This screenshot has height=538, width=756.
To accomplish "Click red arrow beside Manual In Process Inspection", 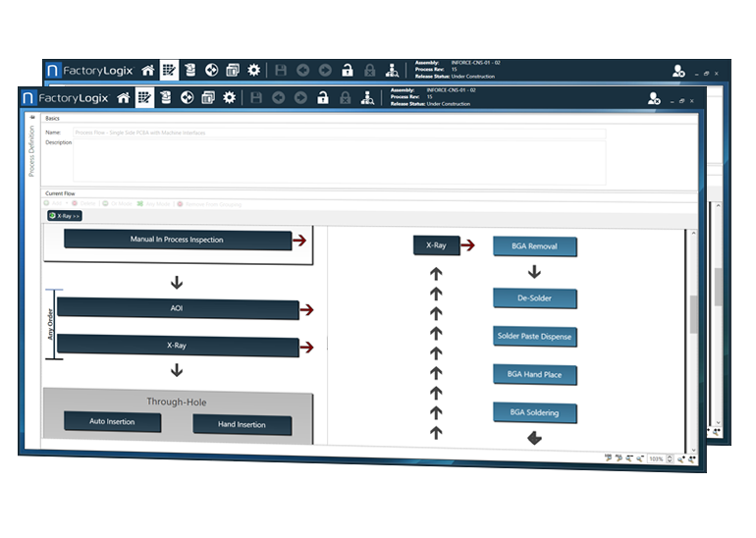I will 299,241.
